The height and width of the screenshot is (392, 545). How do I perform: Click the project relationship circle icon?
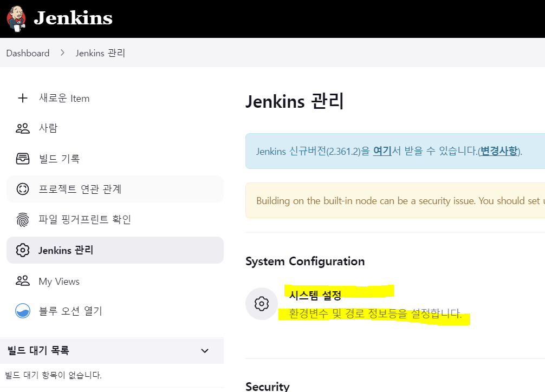[x=23, y=189]
